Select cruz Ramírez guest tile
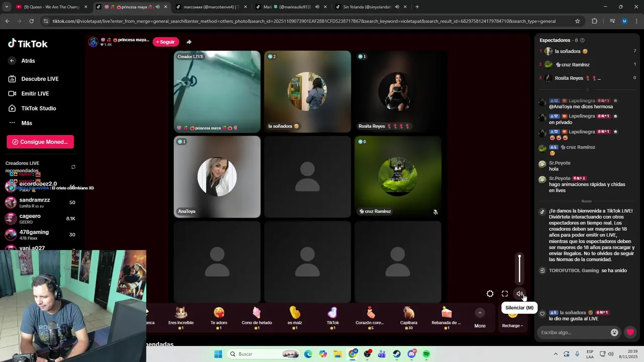 click(397, 176)
